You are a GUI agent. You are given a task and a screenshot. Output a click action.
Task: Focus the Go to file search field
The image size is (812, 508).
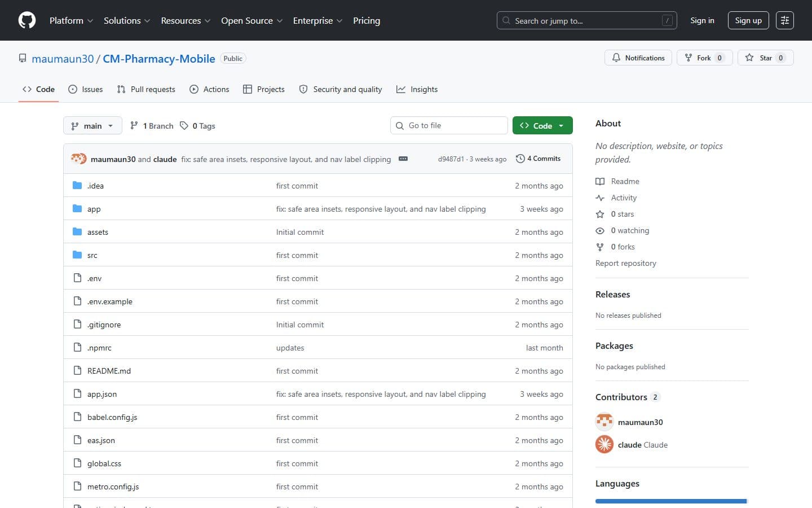449,125
